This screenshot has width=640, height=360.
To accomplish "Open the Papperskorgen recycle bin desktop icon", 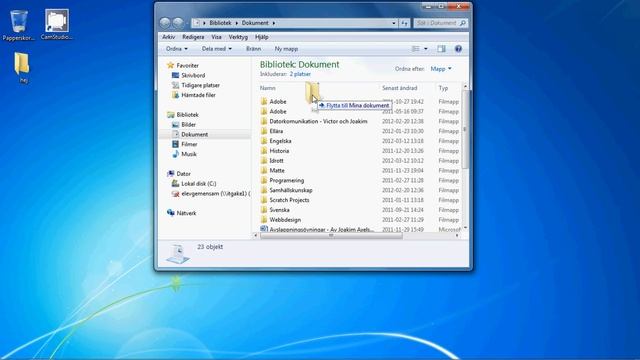I will [x=19, y=25].
